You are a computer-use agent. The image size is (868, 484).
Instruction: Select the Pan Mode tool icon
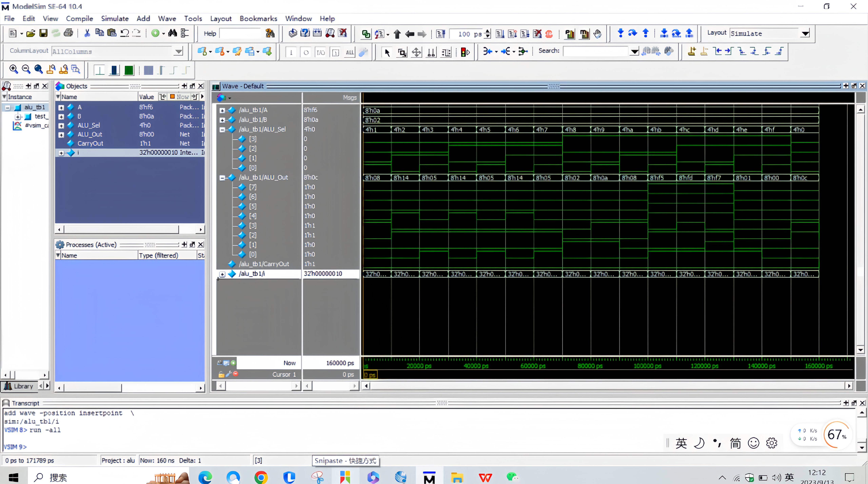point(417,52)
